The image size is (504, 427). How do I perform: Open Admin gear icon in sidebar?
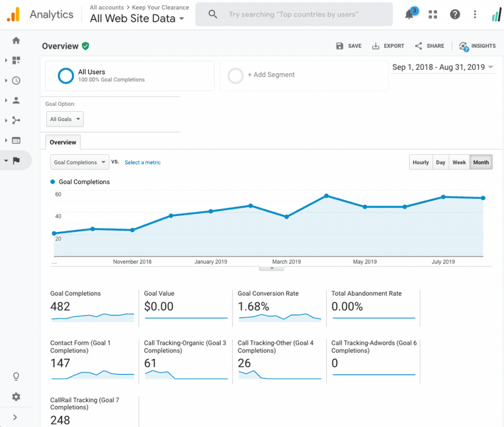16,397
